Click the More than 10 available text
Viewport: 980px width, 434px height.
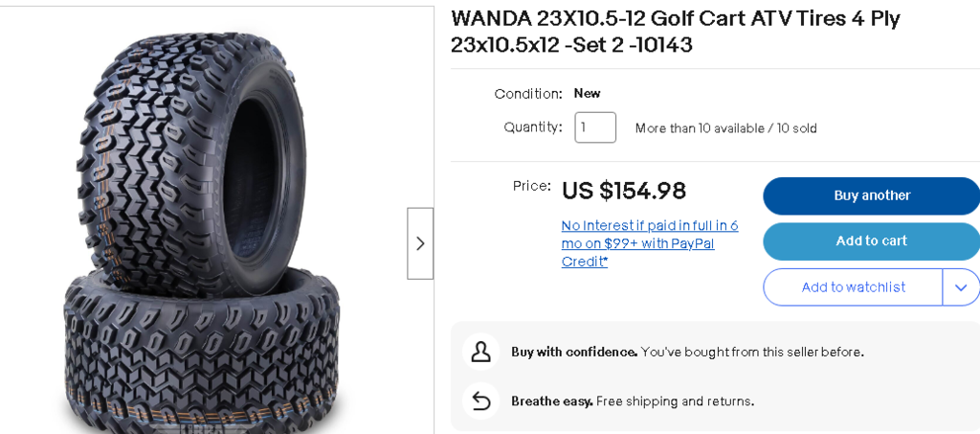pos(725,128)
